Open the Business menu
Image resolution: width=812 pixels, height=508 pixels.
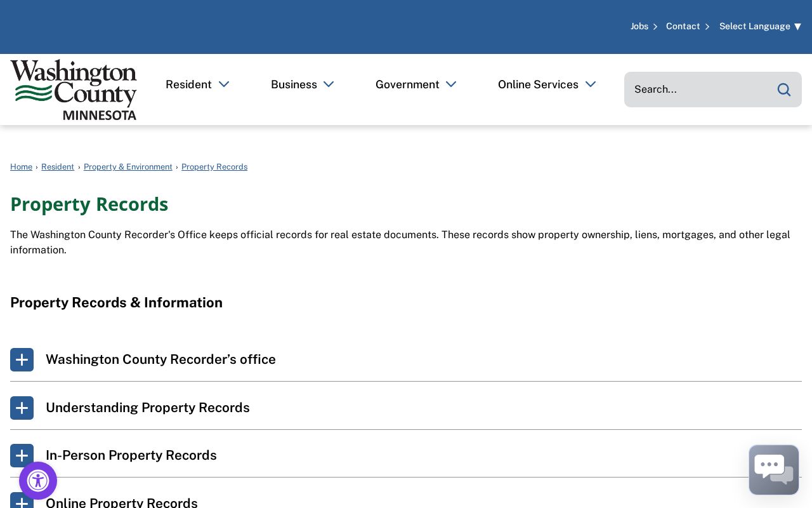pos(303,84)
